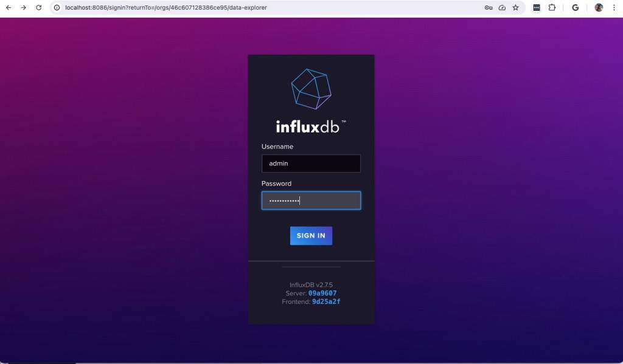This screenshot has height=364, width=623.
Task: Click the Google G toolbar icon
Action: 575,7
